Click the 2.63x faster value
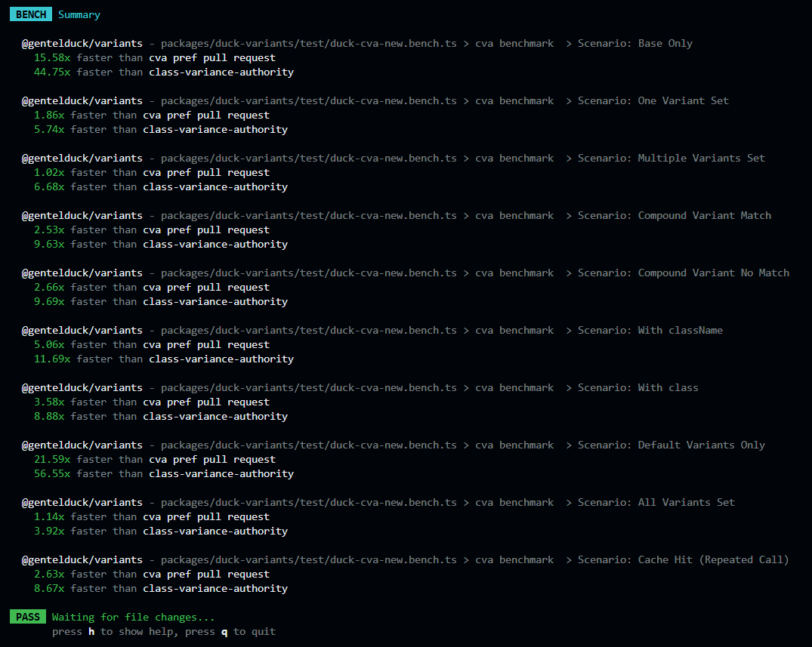The width and height of the screenshot is (812, 647). point(49,575)
